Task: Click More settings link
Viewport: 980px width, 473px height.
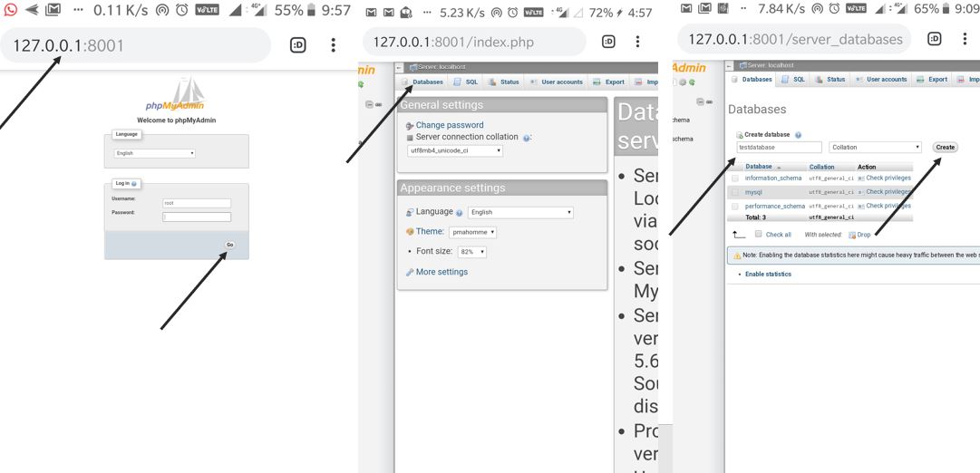Action: point(441,272)
